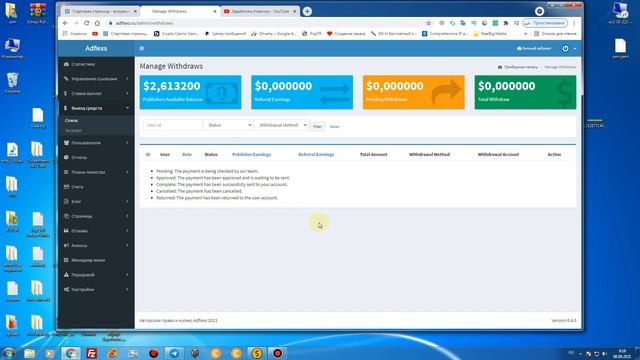Sort by Referral Earnings column header
Image resolution: width=640 pixels, height=360 pixels.
tap(316, 154)
